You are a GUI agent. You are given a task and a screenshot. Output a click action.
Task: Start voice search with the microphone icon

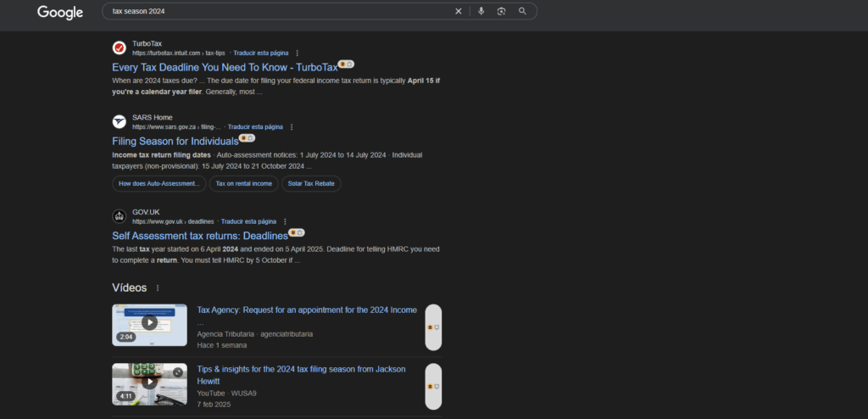(481, 11)
